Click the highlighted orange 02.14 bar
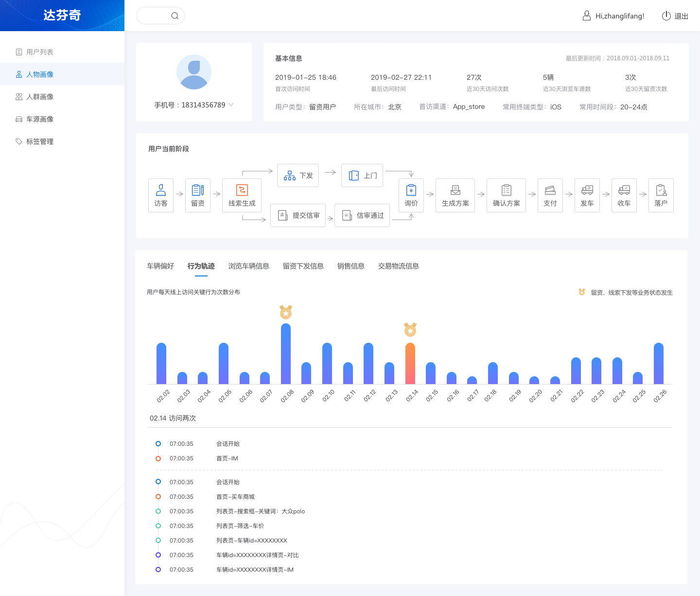 pyautogui.click(x=410, y=363)
